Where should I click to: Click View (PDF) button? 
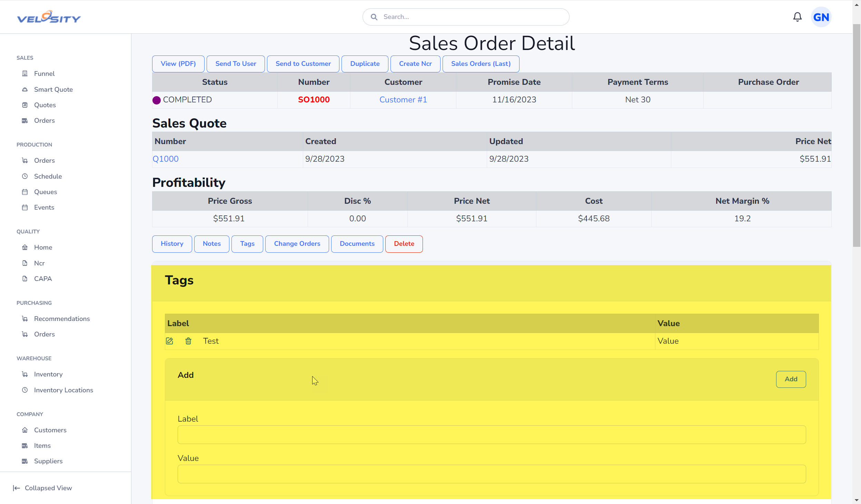pos(178,64)
